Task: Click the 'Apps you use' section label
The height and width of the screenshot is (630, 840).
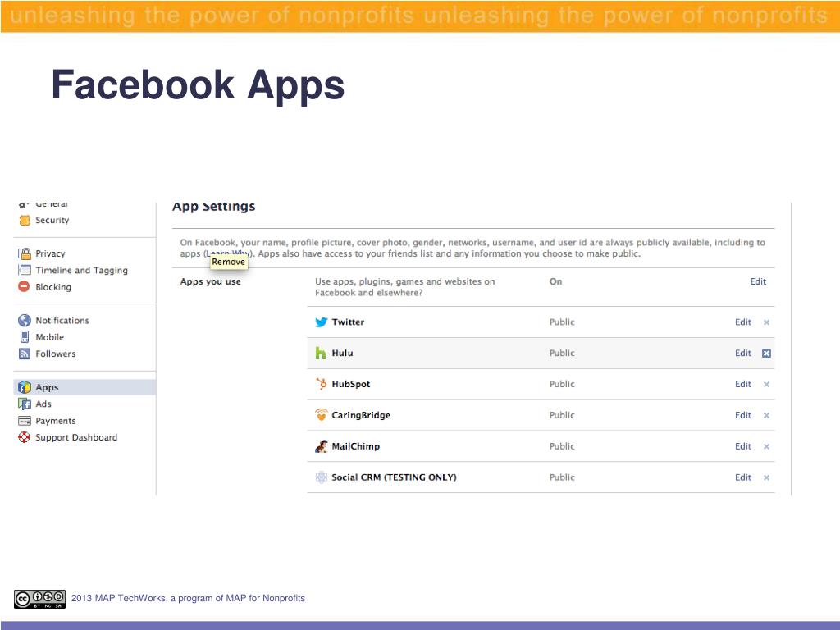Action: coord(211,282)
